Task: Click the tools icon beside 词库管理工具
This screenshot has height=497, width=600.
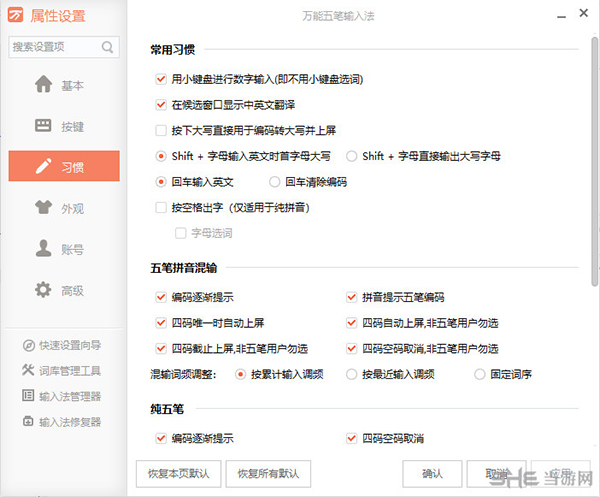Action: (x=28, y=370)
